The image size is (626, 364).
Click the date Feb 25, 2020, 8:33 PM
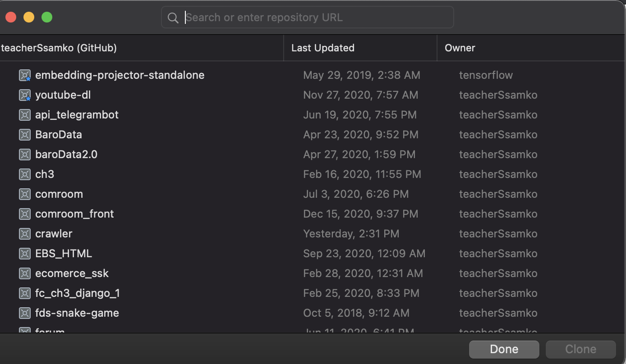361,293
